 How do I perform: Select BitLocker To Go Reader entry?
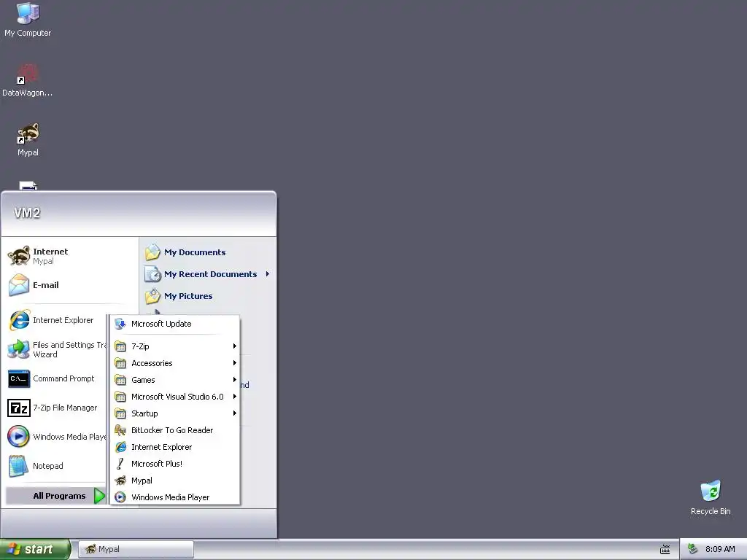click(x=175, y=430)
